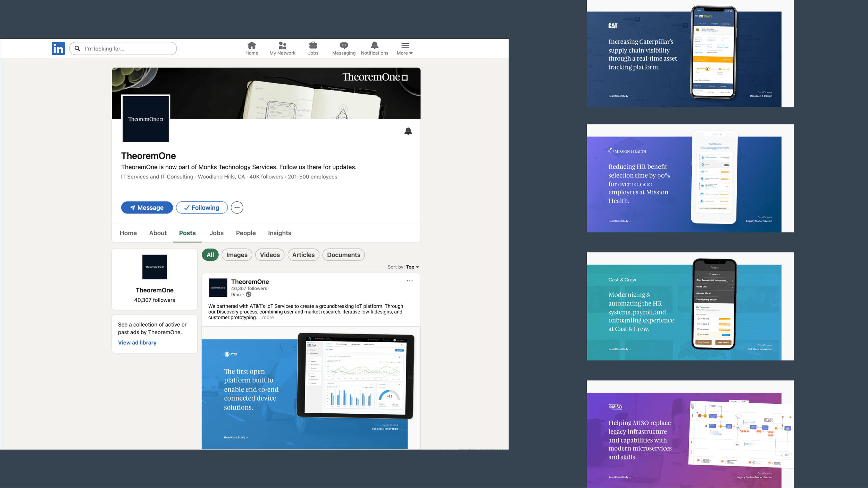The width and height of the screenshot is (868, 488).
Task: Toggle the Following button
Action: (x=202, y=208)
